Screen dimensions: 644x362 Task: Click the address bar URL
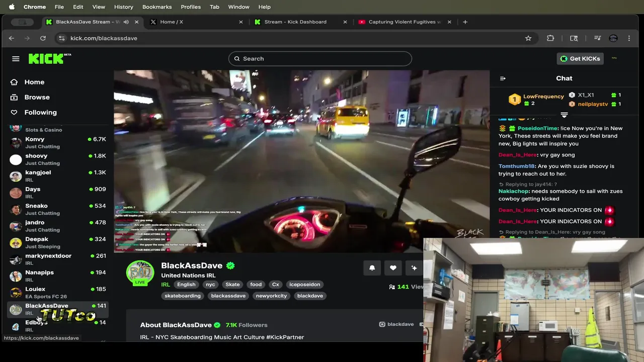pos(104,38)
